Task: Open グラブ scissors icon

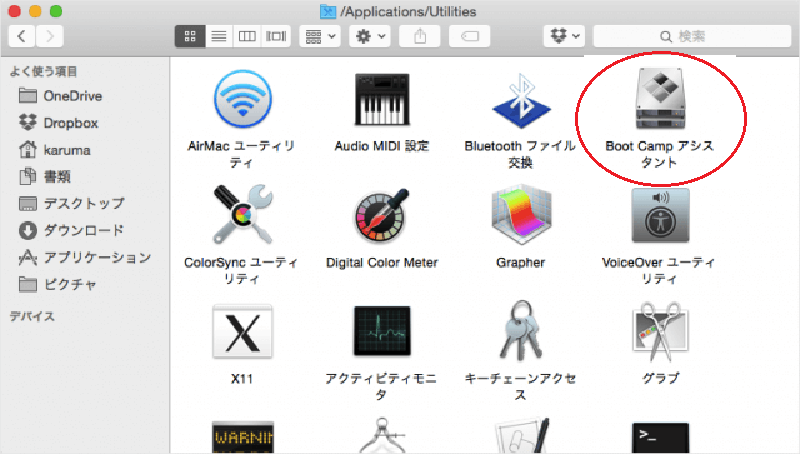Action: (660, 331)
